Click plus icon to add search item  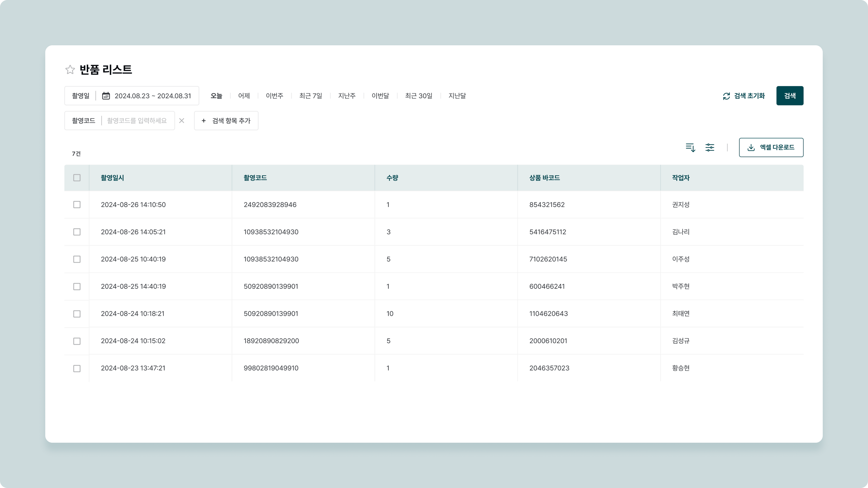click(203, 121)
